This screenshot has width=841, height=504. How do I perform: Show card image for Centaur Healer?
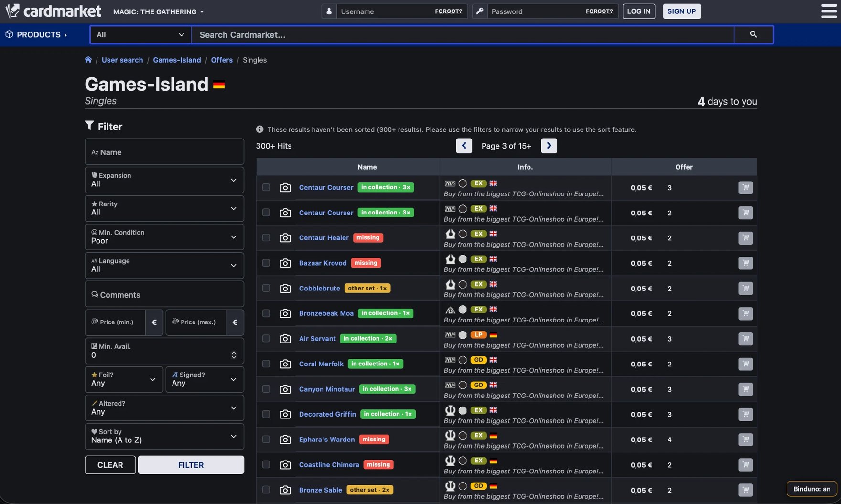[285, 238]
